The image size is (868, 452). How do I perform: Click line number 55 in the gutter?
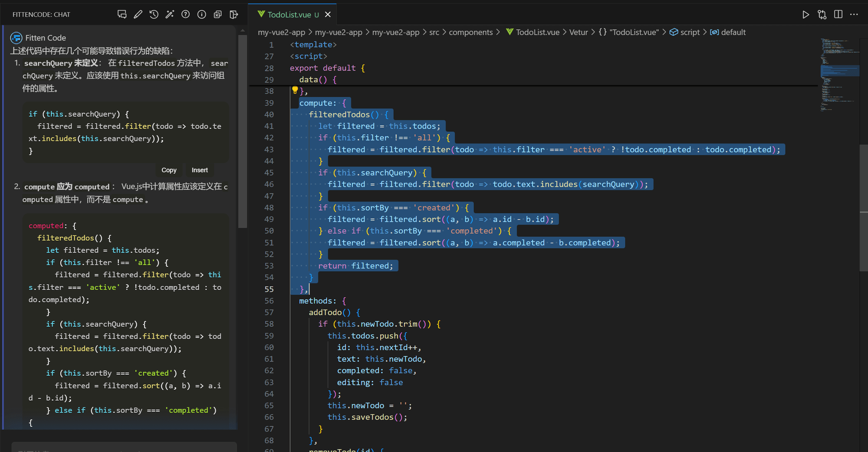[x=269, y=289]
